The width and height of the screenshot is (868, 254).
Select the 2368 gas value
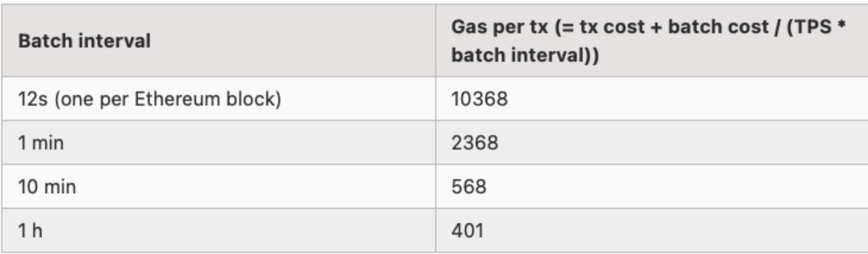pos(475,143)
